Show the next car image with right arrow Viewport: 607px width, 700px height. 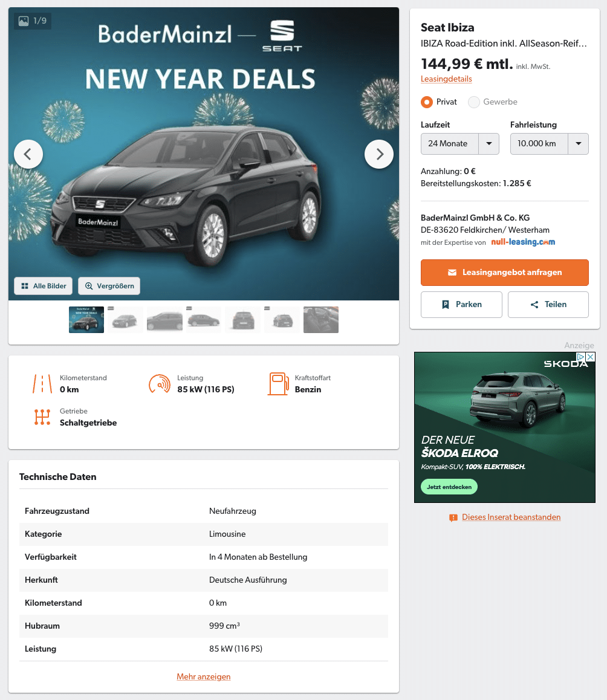pos(378,155)
